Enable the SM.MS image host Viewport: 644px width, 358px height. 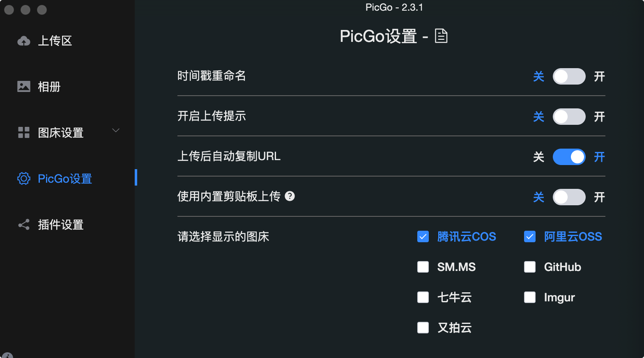[423, 267]
